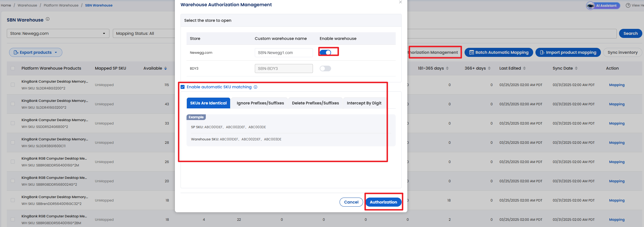Sort by 181-365 days column
The width and height of the screenshot is (644, 227).
447,68
